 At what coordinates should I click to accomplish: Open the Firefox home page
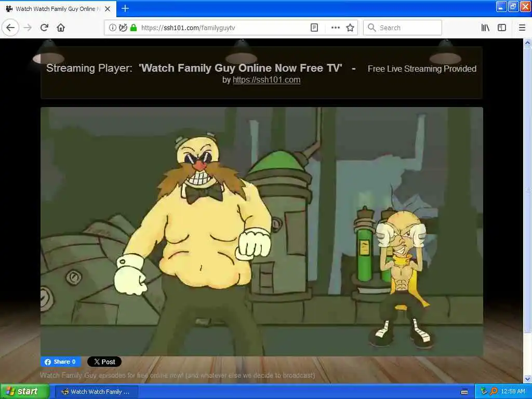coord(61,28)
